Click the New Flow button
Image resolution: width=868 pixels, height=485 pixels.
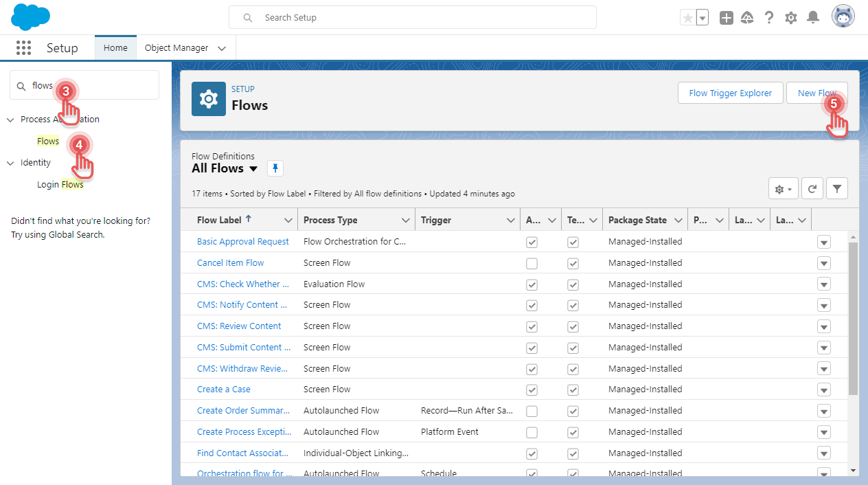point(816,93)
